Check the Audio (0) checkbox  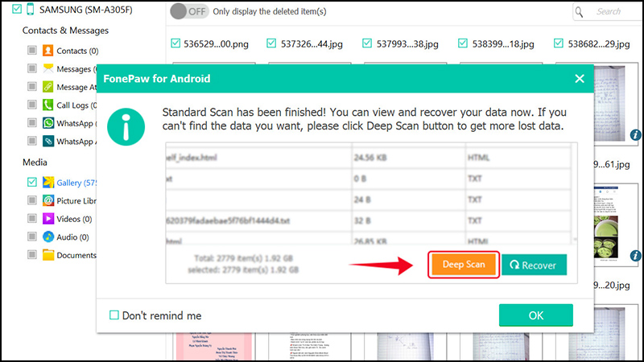[x=31, y=236]
